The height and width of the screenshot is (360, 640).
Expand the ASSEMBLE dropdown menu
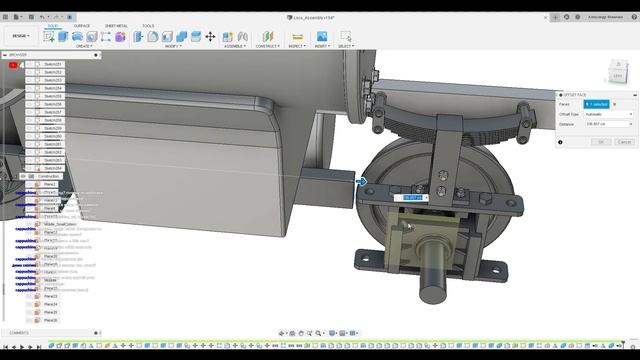pos(235,46)
